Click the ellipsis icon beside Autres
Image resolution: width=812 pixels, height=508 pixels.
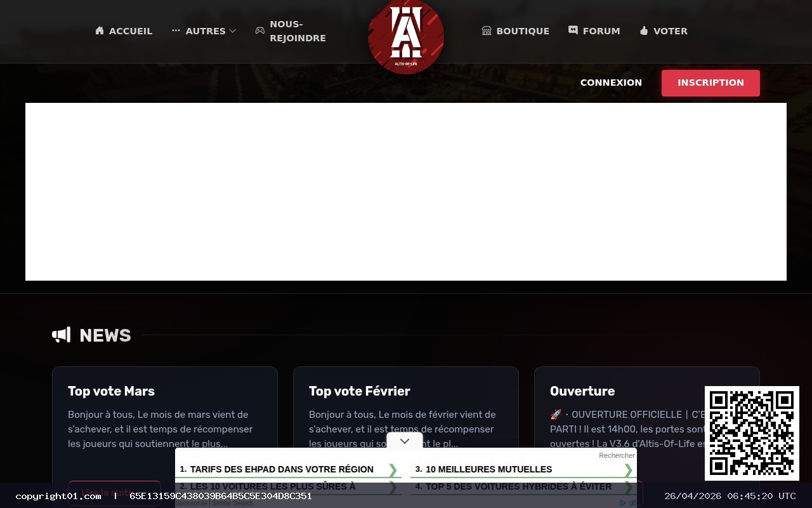[176, 30]
